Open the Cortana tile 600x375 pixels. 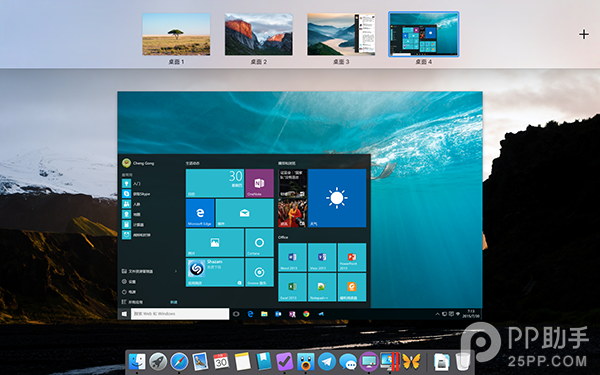tap(259, 243)
